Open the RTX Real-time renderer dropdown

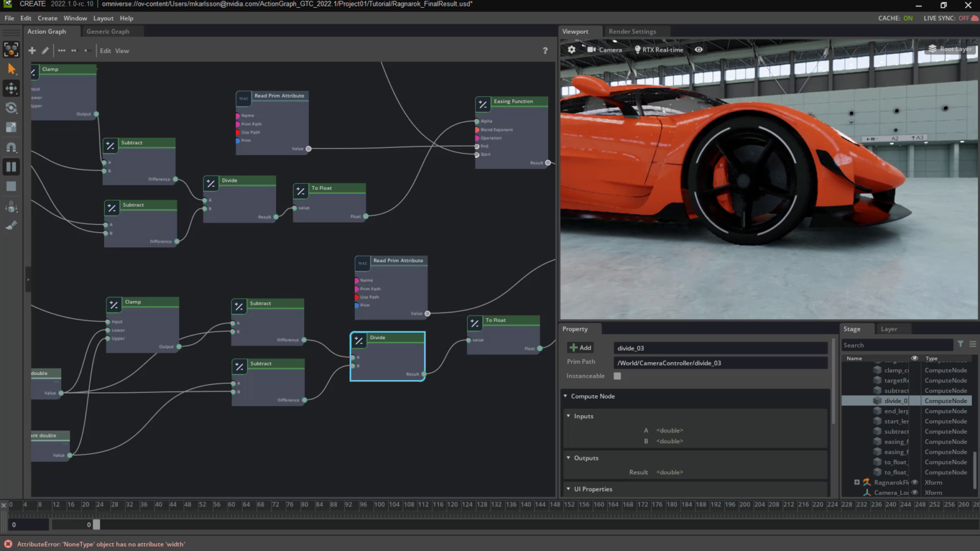click(658, 49)
